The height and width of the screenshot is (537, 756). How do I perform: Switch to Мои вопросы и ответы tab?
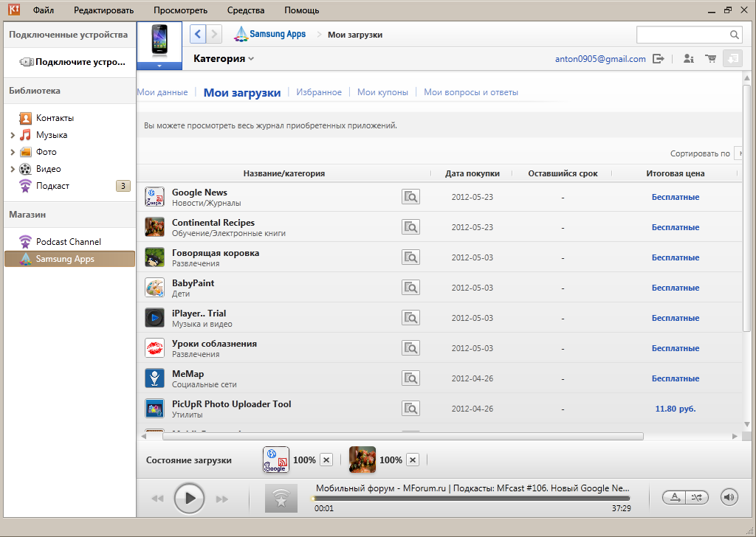(471, 92)
